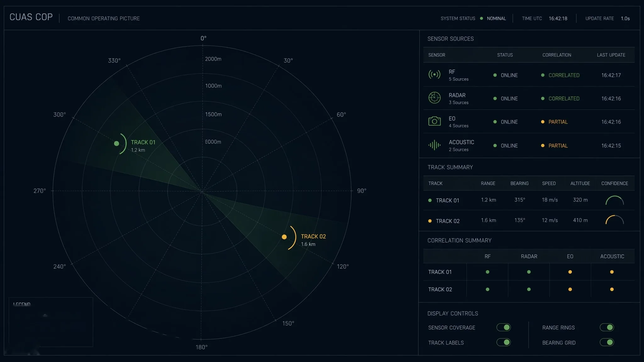Click the 2000m range ring label
The image size is (644, 362).
213,59
